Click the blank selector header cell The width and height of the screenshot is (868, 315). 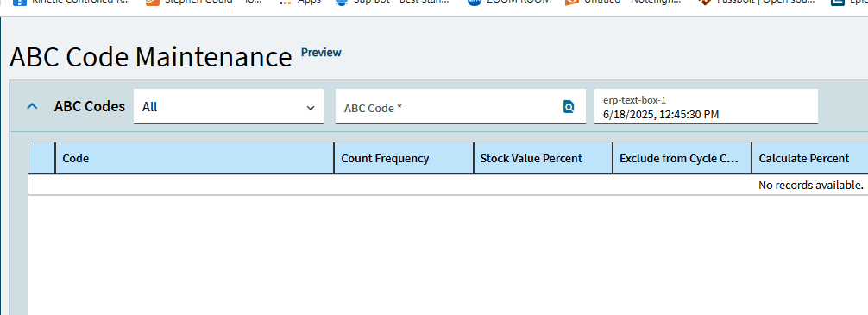[41, 158]
